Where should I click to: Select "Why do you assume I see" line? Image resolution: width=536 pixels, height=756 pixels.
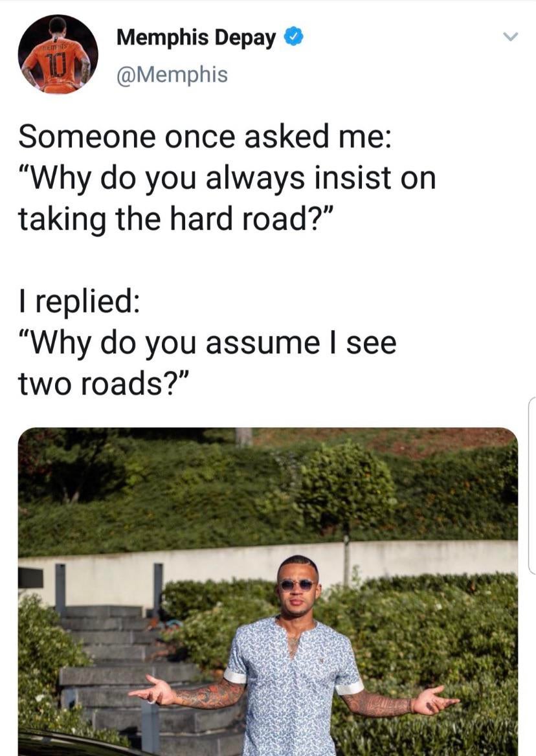point(207,343)
